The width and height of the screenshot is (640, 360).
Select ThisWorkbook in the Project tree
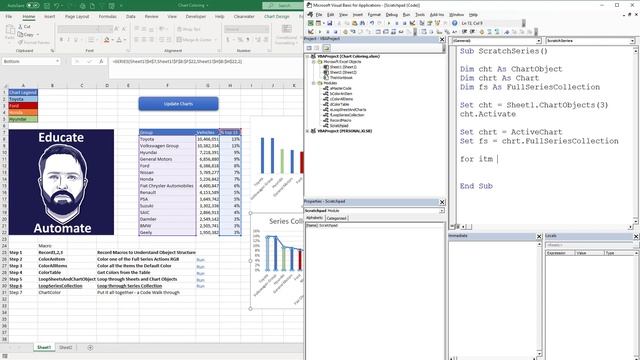coord(341,78)
